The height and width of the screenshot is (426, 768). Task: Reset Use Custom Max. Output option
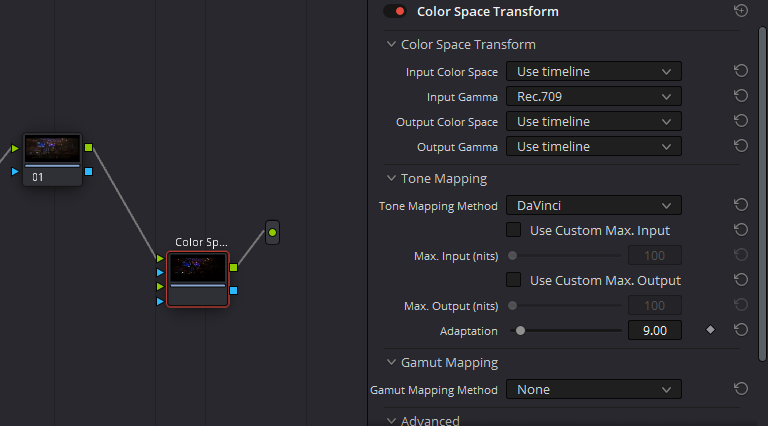tap(741, 280)
